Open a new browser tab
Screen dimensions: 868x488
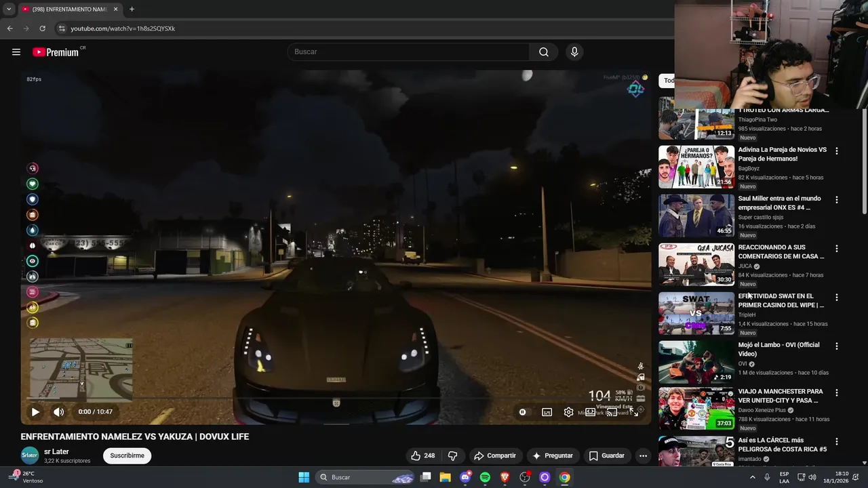pyautogui.click(x=132, y=9)
